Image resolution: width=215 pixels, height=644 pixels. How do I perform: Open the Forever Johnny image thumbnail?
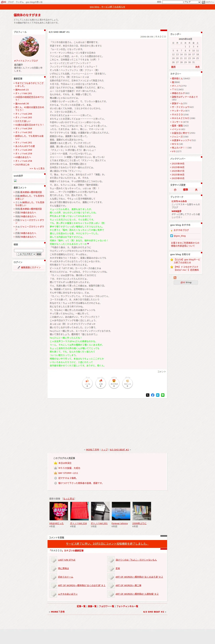pyautogui.click(x=121, y=511)
